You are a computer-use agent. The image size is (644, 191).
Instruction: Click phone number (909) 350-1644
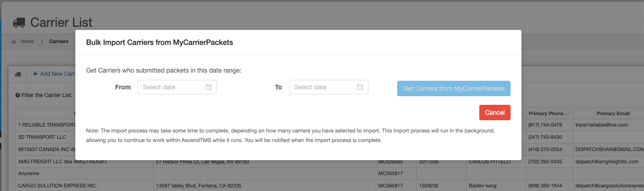tap(544, 186)
